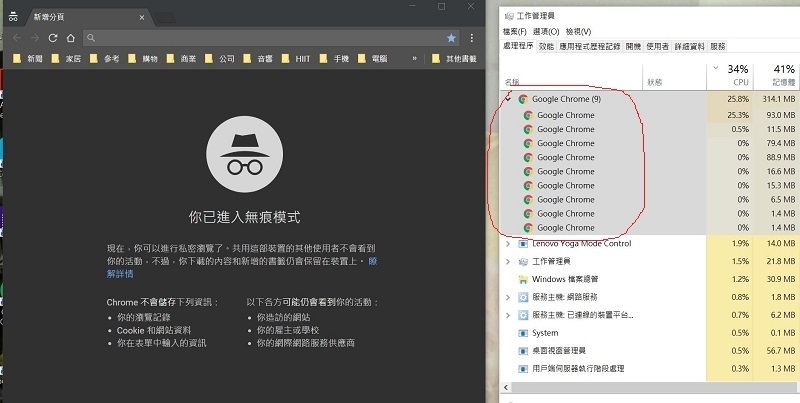Screen dimensions: 800x403
Task: Switch to the 應用程式歷程記錄 tab
Action: coord(589,46)
